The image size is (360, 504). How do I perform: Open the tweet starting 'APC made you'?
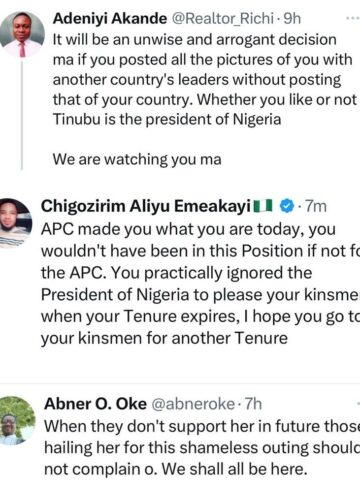point(200,284)
